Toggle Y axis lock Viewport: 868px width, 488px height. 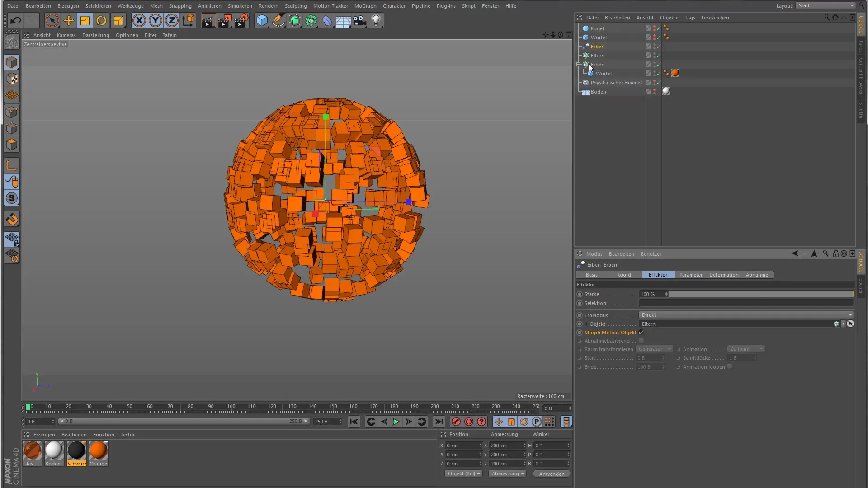click(x=156, y=20)
